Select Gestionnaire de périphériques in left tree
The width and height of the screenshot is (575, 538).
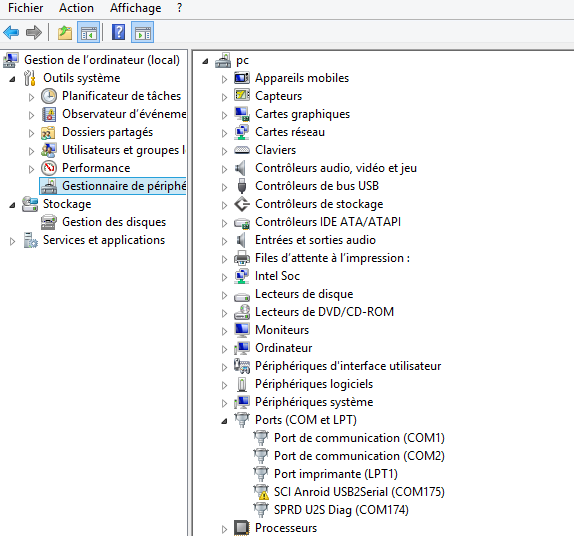click(113, 186)
